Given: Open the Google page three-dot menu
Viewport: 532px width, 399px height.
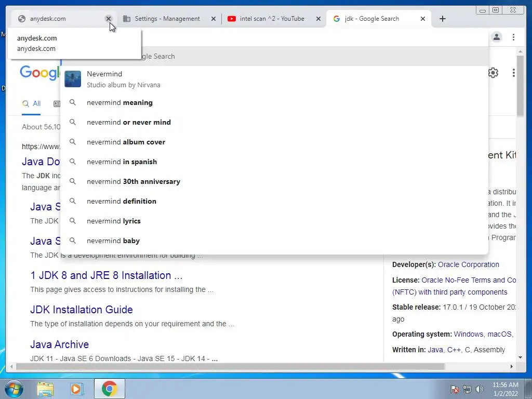Looking at the screenshot, I should pyautogui.click(x=514, y=73).
